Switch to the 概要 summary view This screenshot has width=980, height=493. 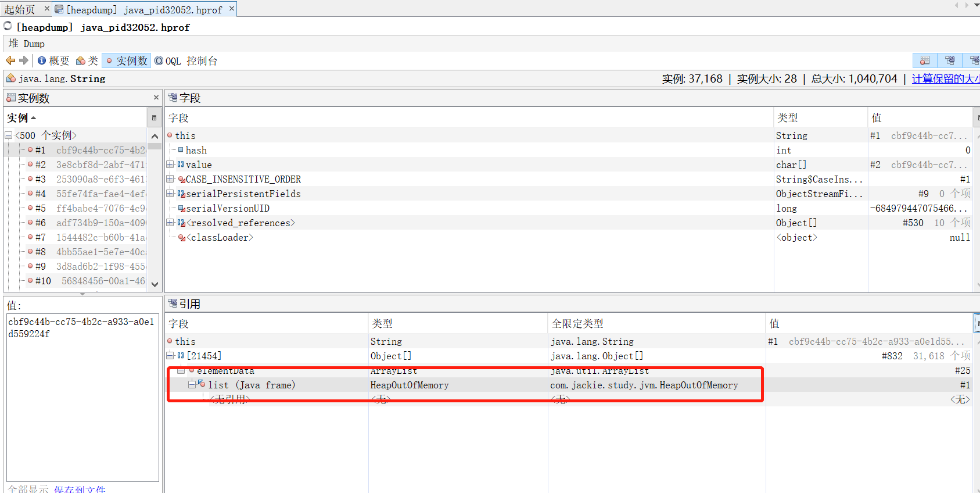53,60
